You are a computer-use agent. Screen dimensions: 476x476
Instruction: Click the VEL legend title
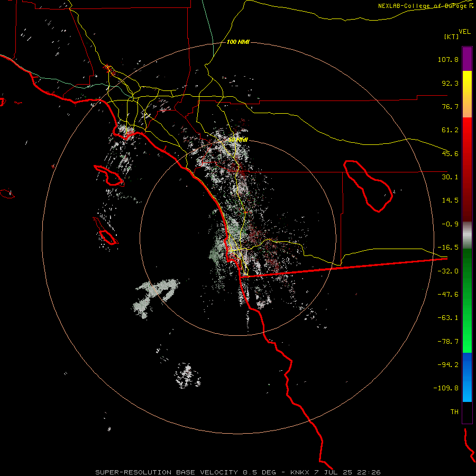pyautogui.click(x=464, y=31)
